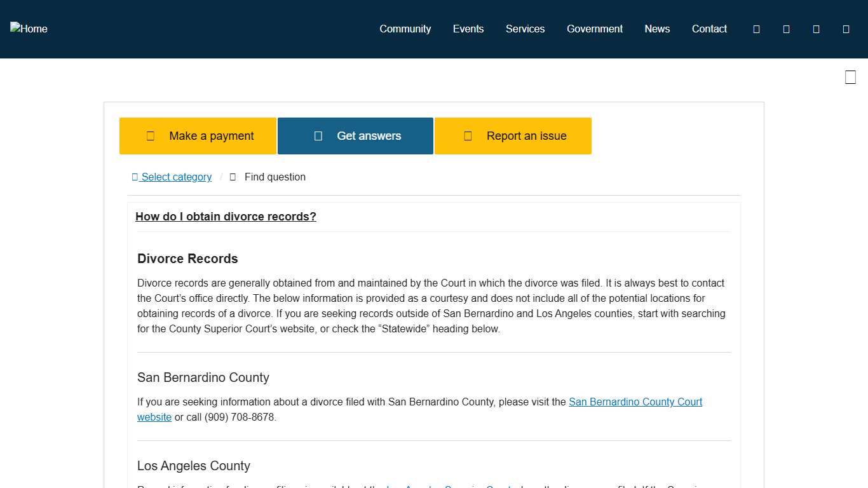Click the payment icon inside Make a payment button
This screenshot has height=488, width=868.
pos(150,135)
